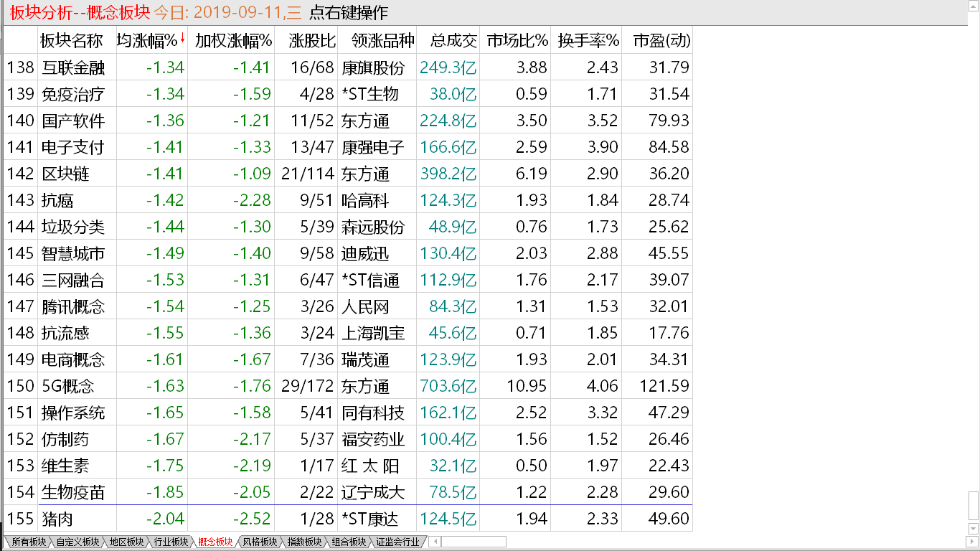Open the 风格板块 tab
Viewport: 980px width, 551px height.
pos(260,542)
